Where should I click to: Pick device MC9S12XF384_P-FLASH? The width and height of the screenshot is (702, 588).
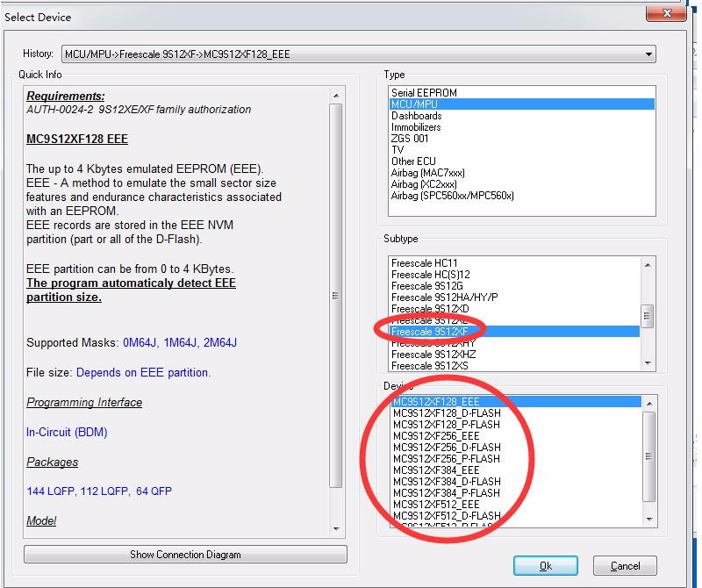[x=516, y=493]
